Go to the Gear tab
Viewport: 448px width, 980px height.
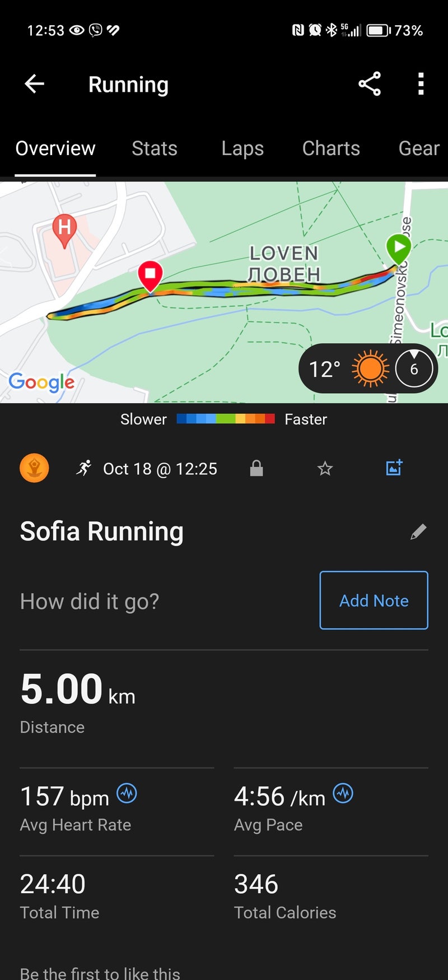[419, 148]
